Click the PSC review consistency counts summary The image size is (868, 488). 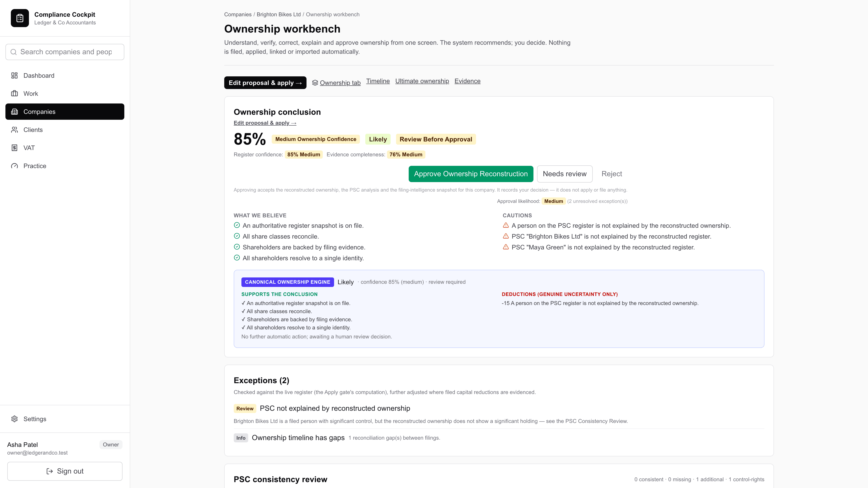[x=699, y=479]
